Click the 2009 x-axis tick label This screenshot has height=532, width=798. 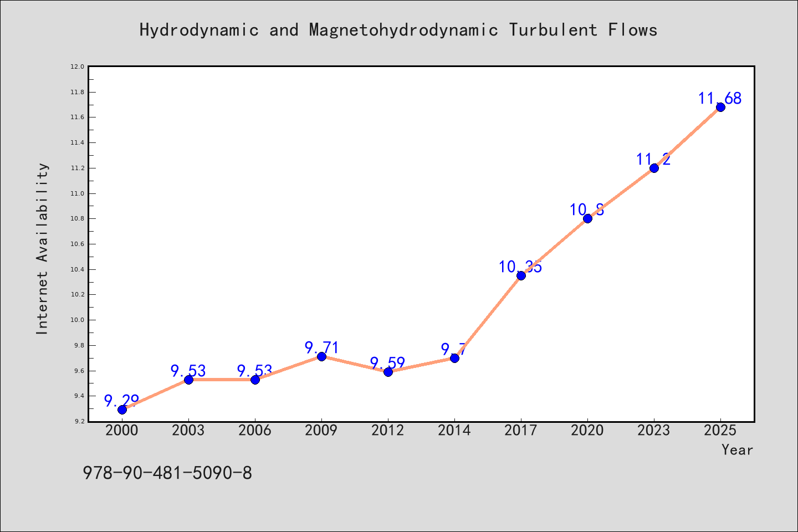coord(321,430)
